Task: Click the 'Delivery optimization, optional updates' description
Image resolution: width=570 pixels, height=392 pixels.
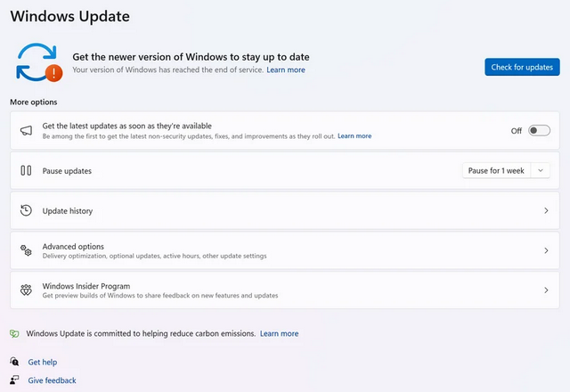Action: [x=154, y=256]
